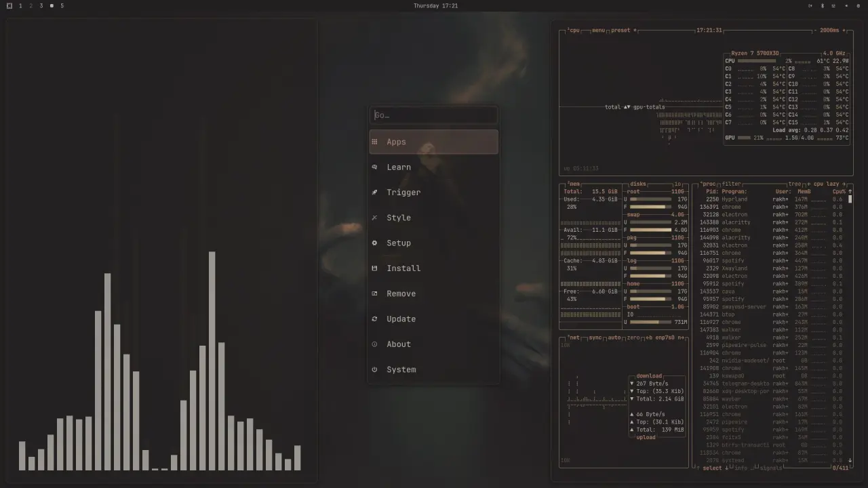Switch network interface enp7s0

pyautogui.click(x=665, y=338)
